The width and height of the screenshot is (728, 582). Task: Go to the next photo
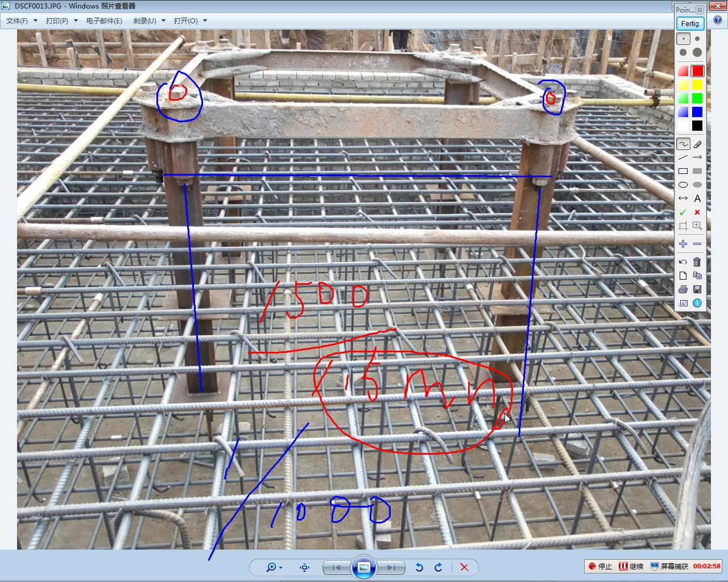pyautogui.click(x=391, y=567)
